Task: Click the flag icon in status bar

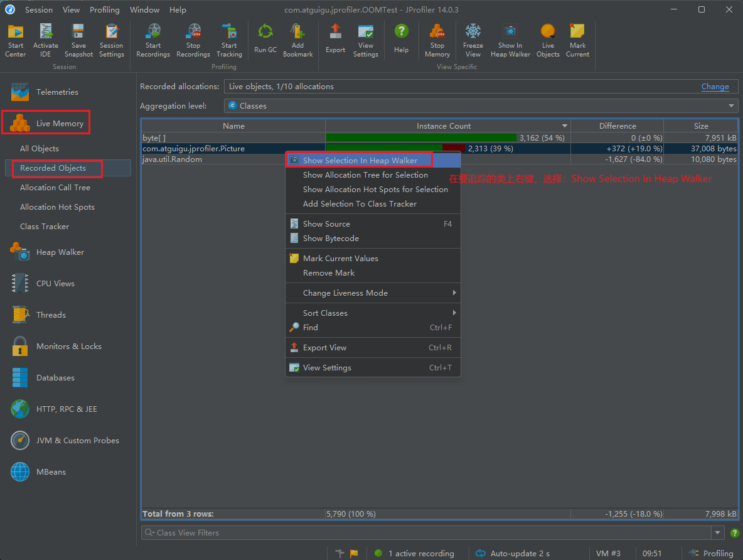Action: pyautogui.click(x=354, y=553)
